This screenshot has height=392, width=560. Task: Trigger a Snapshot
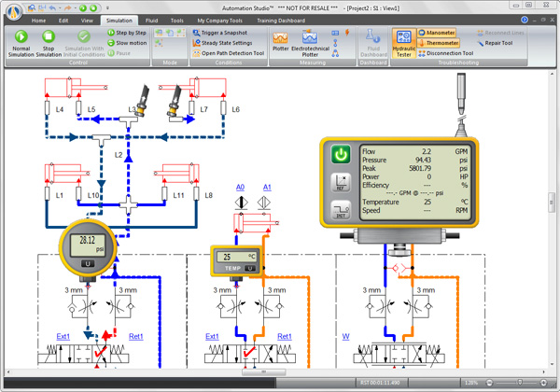point(220,33)
